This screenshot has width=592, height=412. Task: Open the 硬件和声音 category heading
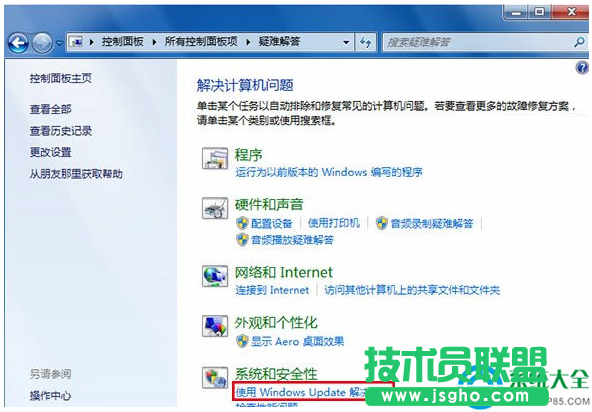click(x=269, y=204)
